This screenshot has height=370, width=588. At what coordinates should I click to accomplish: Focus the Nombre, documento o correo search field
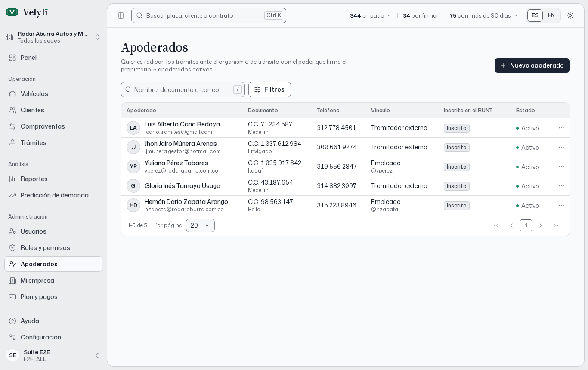pos(183,89)
